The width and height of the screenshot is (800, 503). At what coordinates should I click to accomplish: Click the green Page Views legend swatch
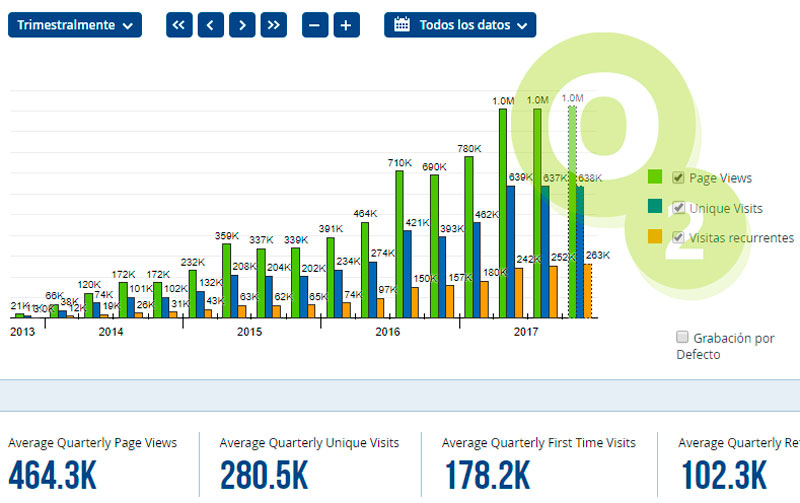(655, 178)
